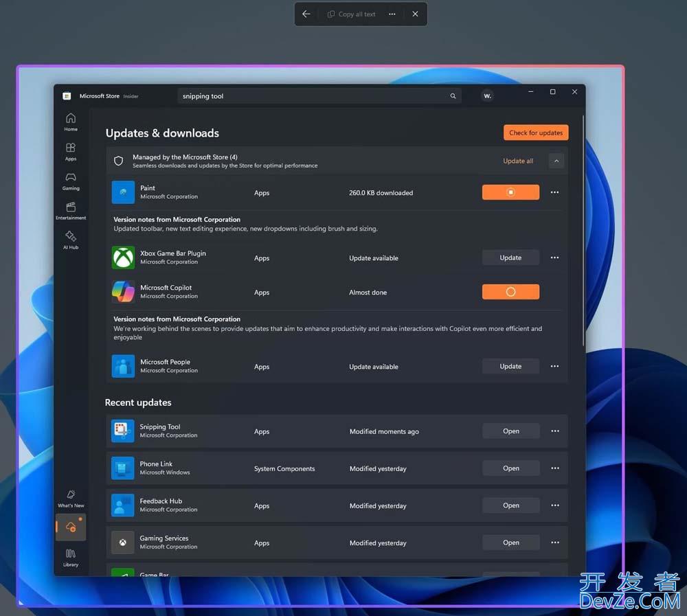The image size is (687, 616).
Task: Click the search magnifier icon
Action: click(x=453, y=96)
